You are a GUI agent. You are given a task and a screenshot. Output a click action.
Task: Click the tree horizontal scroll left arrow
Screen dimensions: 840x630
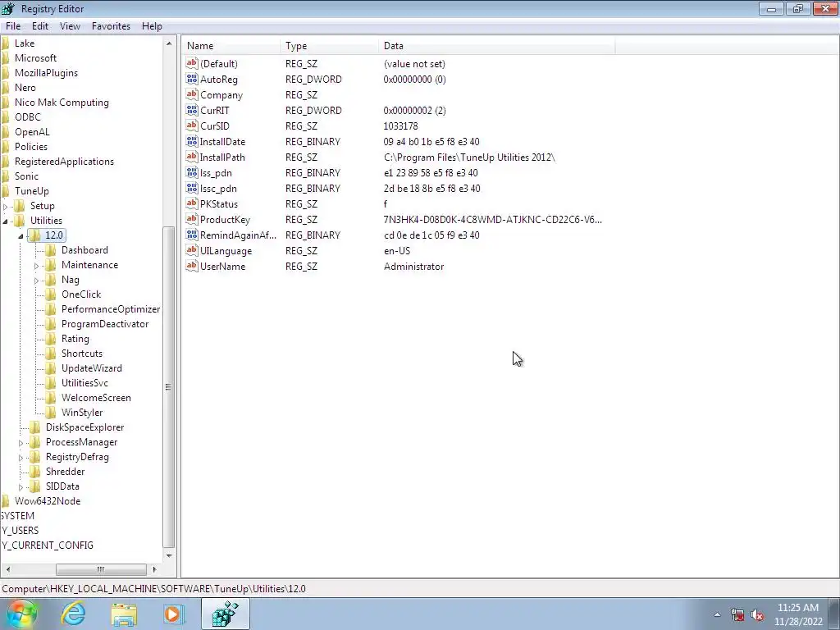(8, 569)
